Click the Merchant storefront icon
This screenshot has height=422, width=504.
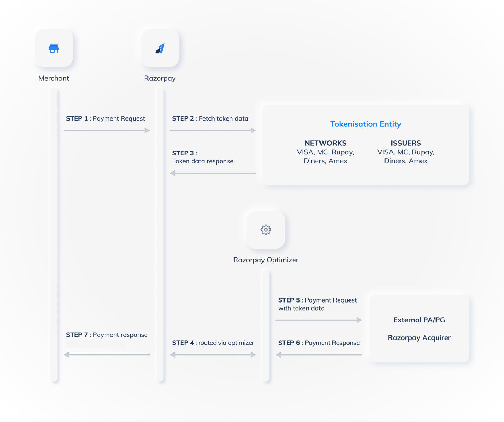pyautogui.click(x=54, y=48)
